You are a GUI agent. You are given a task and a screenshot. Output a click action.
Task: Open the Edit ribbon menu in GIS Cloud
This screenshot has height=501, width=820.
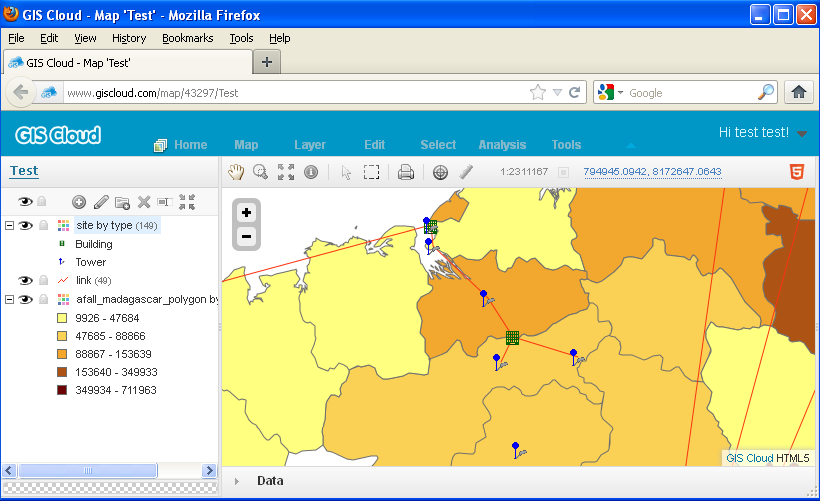point(374,145)
